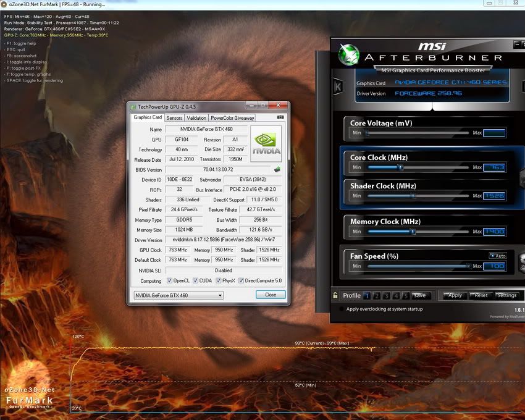Click the Shader Clock slider handle
The width and height of the screenshot is (525, 420).
414,196
